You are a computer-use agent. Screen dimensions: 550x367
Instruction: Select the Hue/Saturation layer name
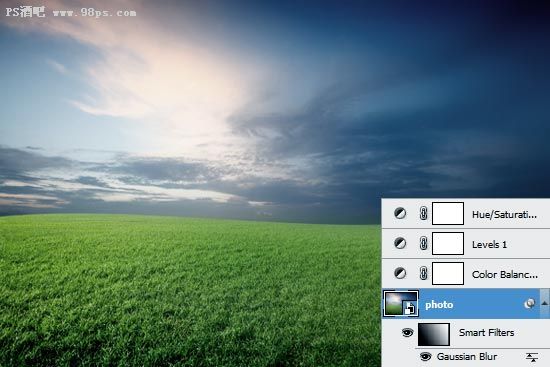pyautogui.click(x=504, y=214)
